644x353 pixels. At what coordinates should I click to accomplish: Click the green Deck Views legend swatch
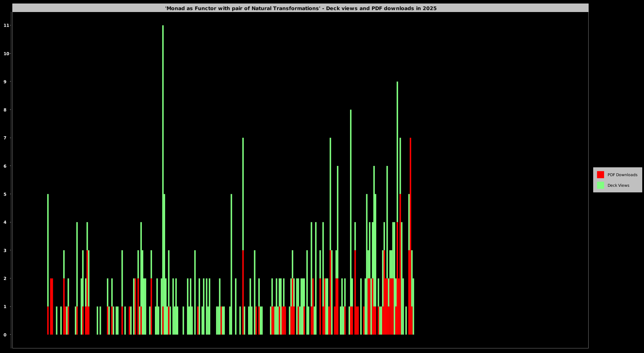[x=600, y=185]
